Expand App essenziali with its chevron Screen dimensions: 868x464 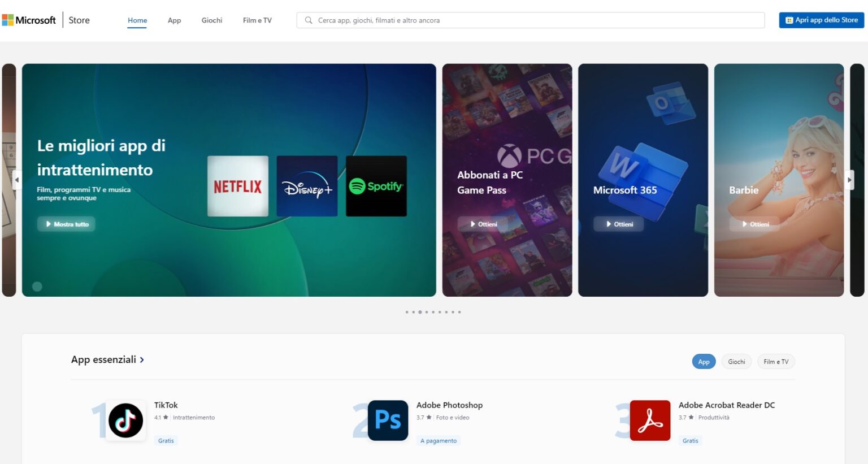[x=142, y=359]
